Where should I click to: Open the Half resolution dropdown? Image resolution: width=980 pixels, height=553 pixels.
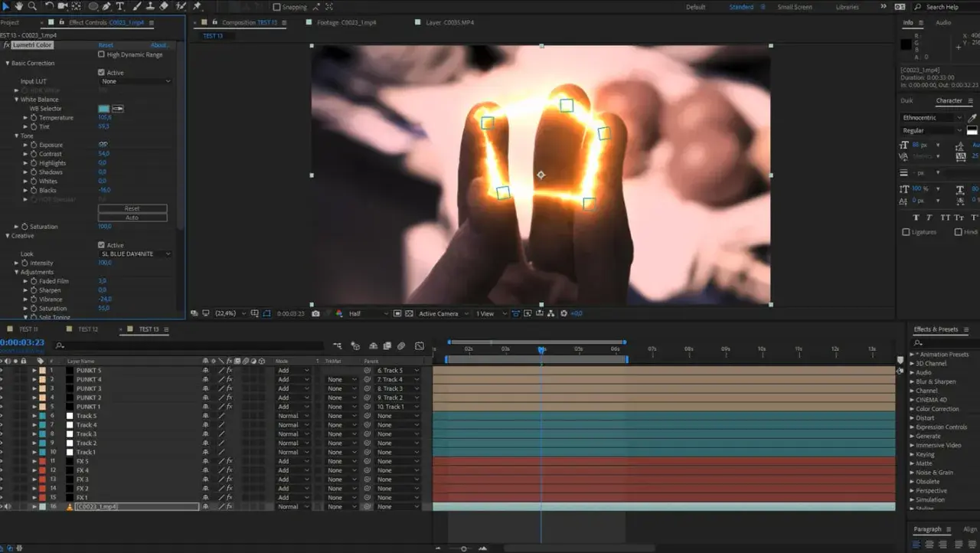pyautogui.click(x=367, y=313)
